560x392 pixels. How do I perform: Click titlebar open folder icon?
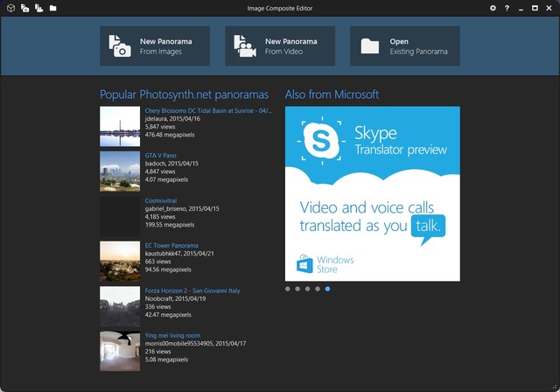(52, 8)
